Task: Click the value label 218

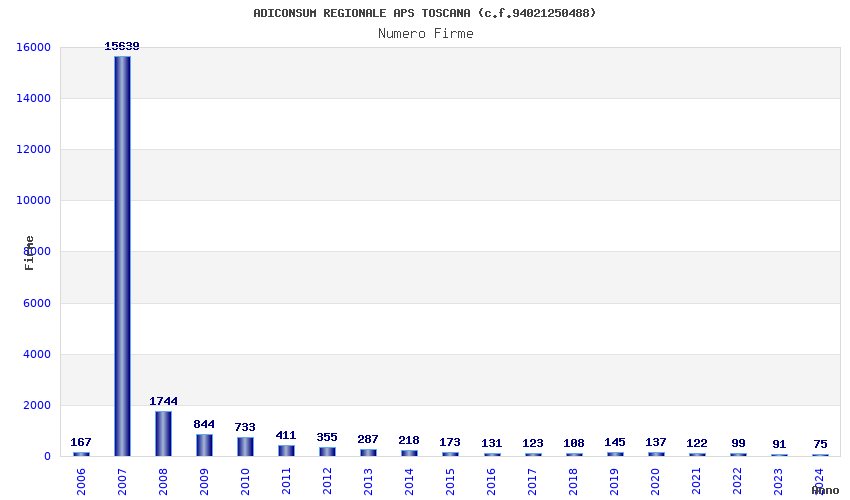Action: (409, 440)
